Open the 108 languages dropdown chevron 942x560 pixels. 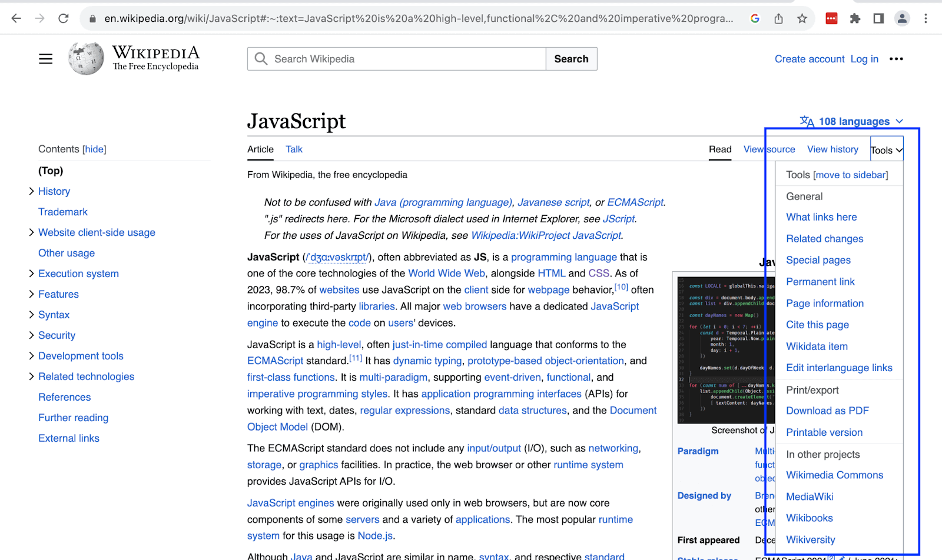tap(899, 121)
